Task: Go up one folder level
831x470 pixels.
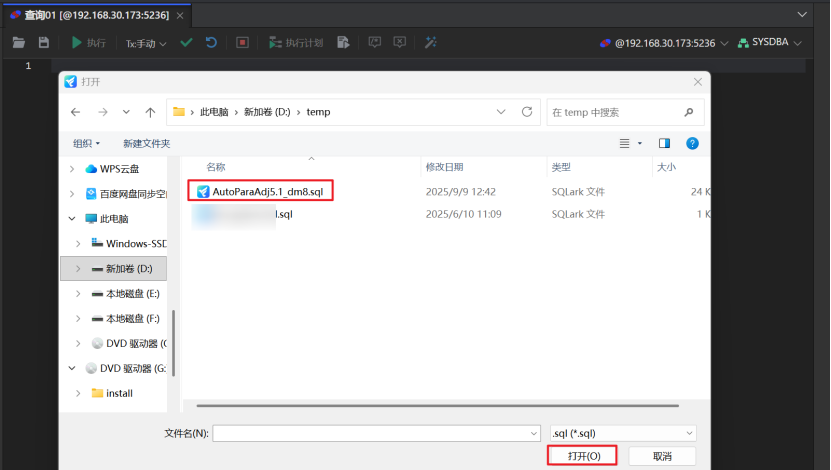Action: tap(151, 112)
